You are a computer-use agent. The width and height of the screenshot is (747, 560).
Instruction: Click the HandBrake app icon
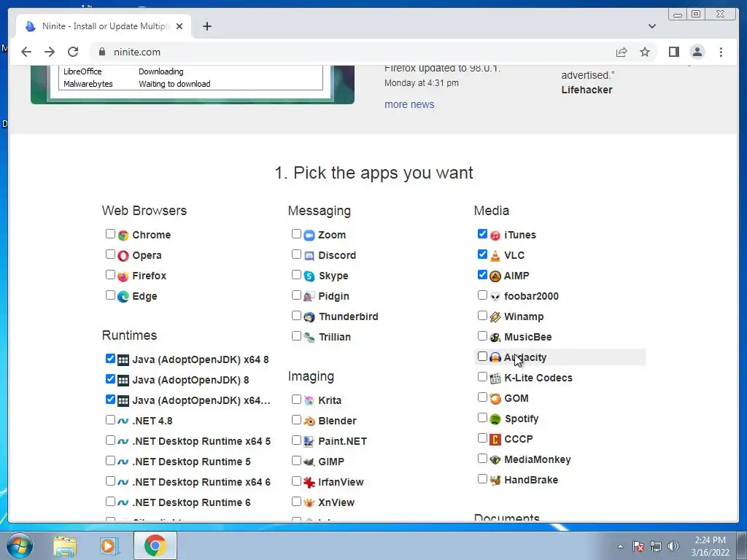click(x=495, y=481)
